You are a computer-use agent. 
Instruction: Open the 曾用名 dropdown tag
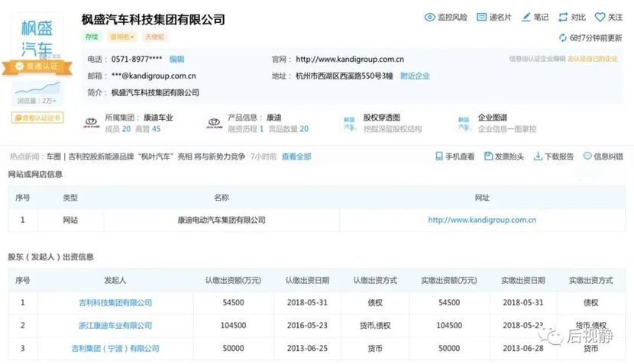121,37
